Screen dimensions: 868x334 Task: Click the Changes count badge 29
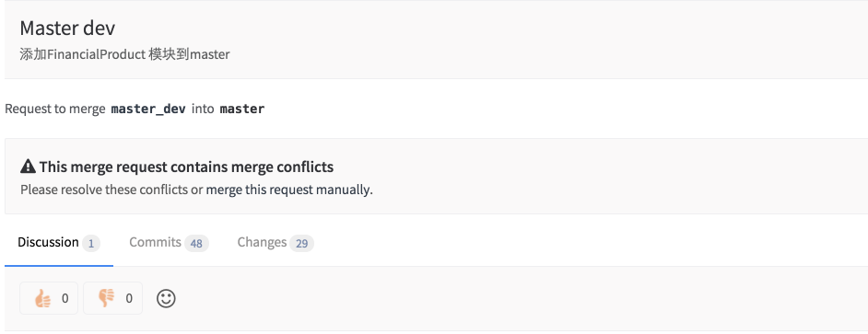click(x=301, y=243)
